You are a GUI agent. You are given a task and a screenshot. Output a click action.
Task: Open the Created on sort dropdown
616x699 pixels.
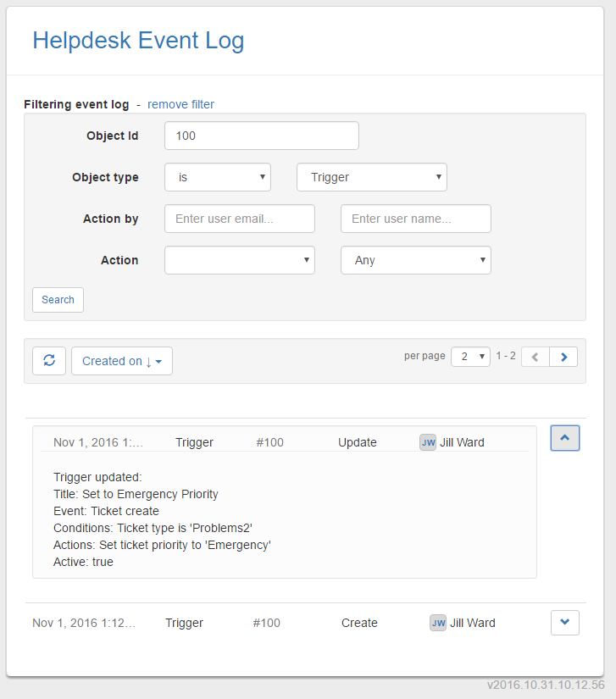122,361
